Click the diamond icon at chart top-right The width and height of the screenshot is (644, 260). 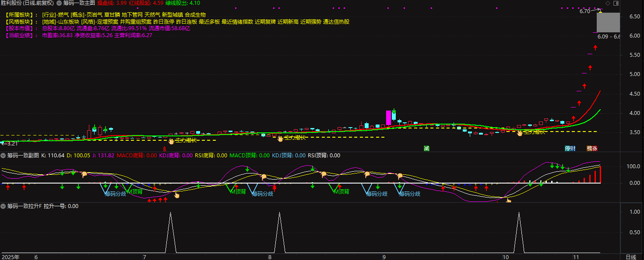tap(608, 3)
